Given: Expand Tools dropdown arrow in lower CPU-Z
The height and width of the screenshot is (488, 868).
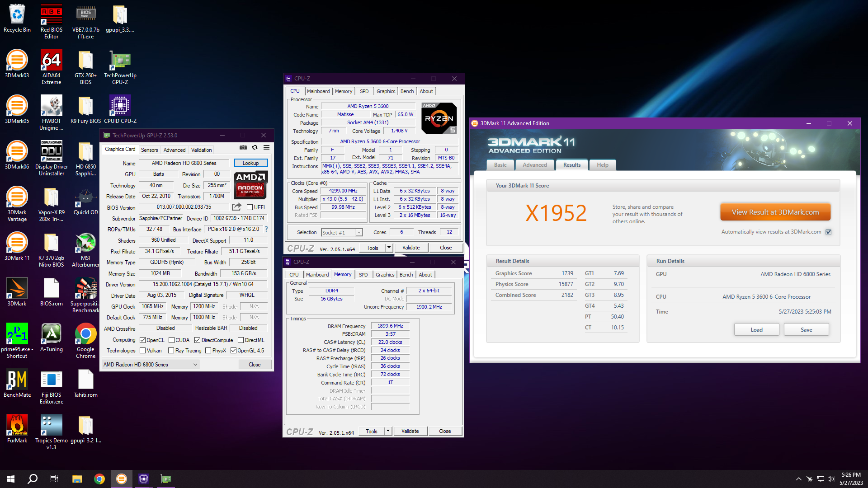Looking at the screenshot, I should point(388,431).
